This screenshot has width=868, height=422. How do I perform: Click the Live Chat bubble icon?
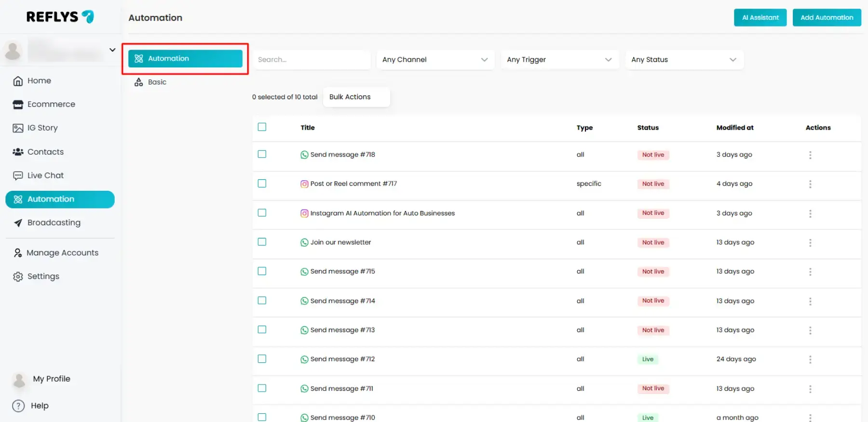18,175
